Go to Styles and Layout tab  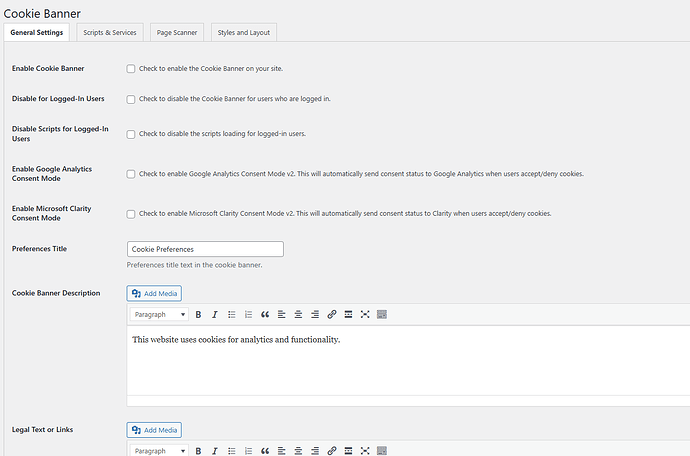244,33
